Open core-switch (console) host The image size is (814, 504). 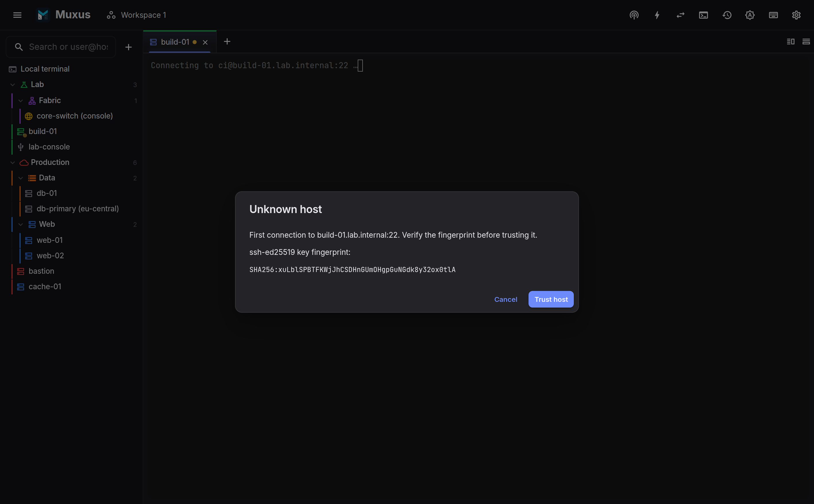coord(75,116)
